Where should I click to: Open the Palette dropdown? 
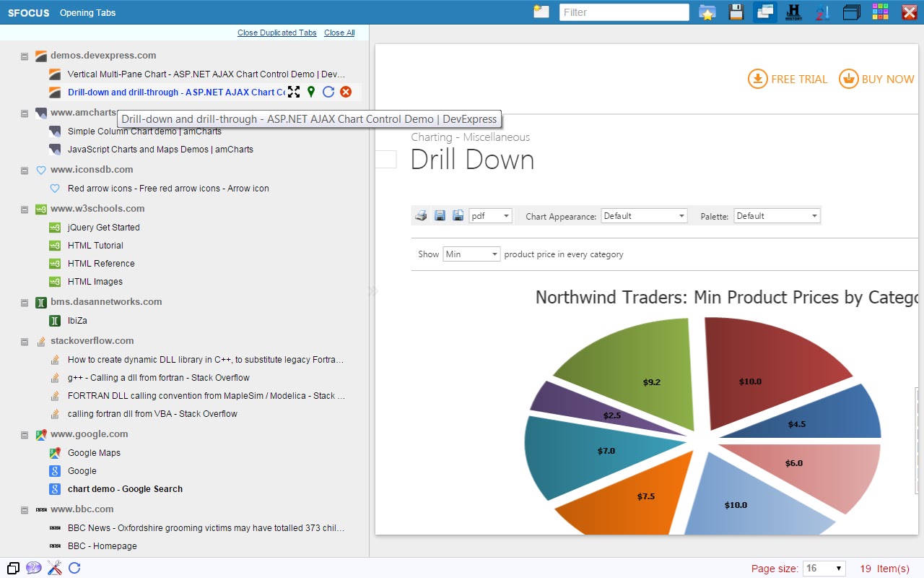coord(777,216)
